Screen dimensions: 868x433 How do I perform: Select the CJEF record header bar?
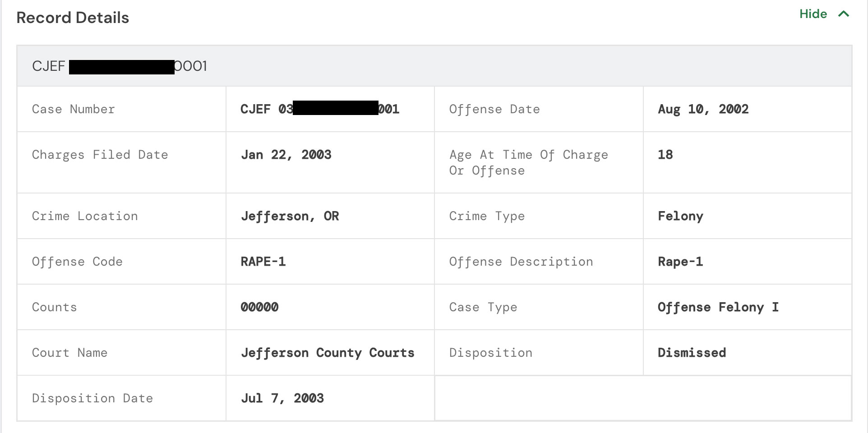tap(119, 66)
